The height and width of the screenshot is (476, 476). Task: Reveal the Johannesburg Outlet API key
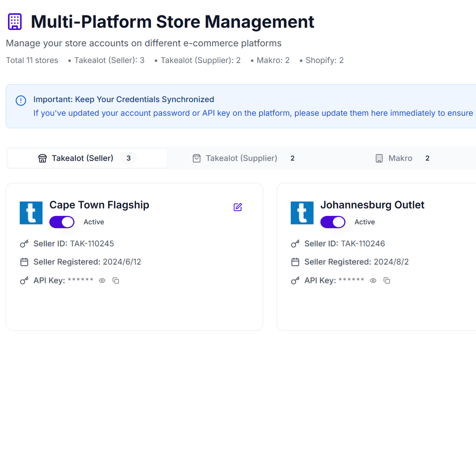point(373,280)
